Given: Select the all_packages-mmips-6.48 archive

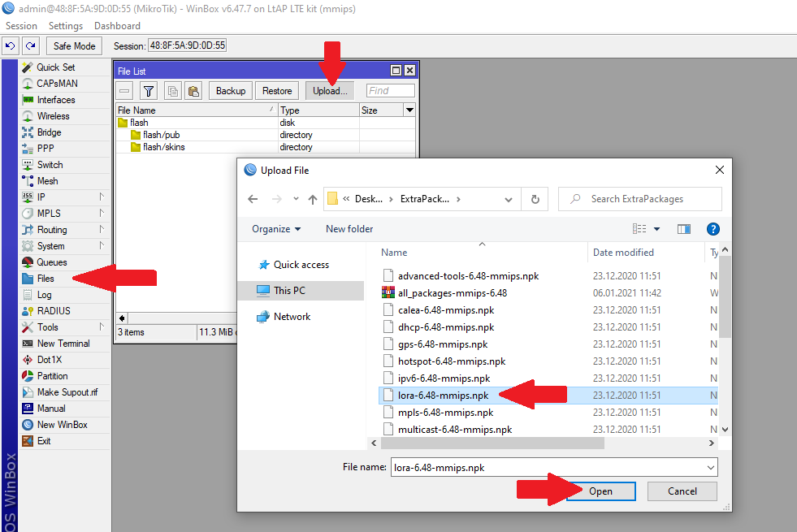Looking at the screenshot, I should pos(549,293).
